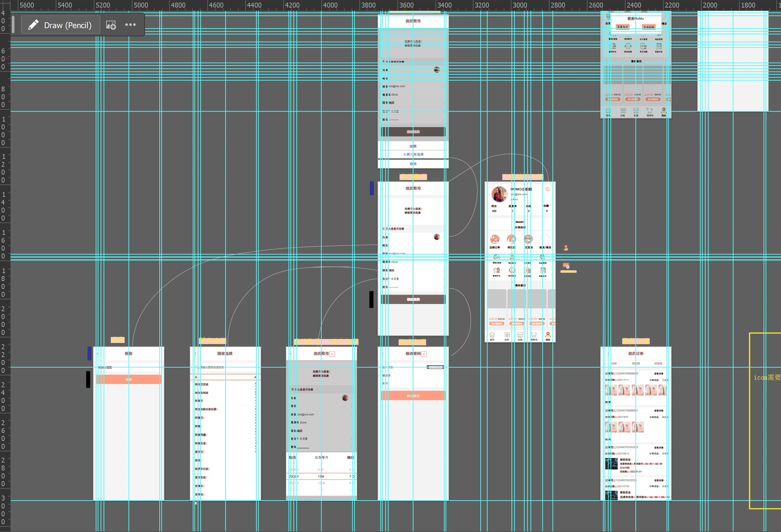Click the 常见问题 icon on profile screen
Screen dimensions: 781x532
527,270
